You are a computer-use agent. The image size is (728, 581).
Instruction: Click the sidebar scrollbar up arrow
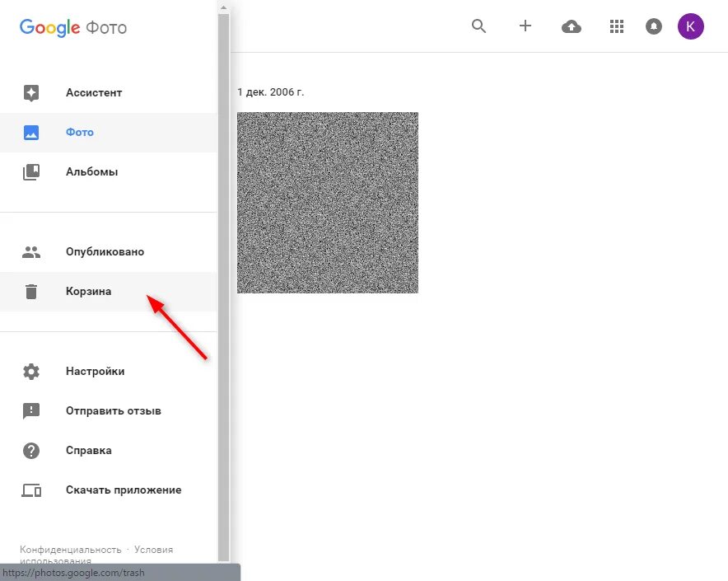click(224, 7)
